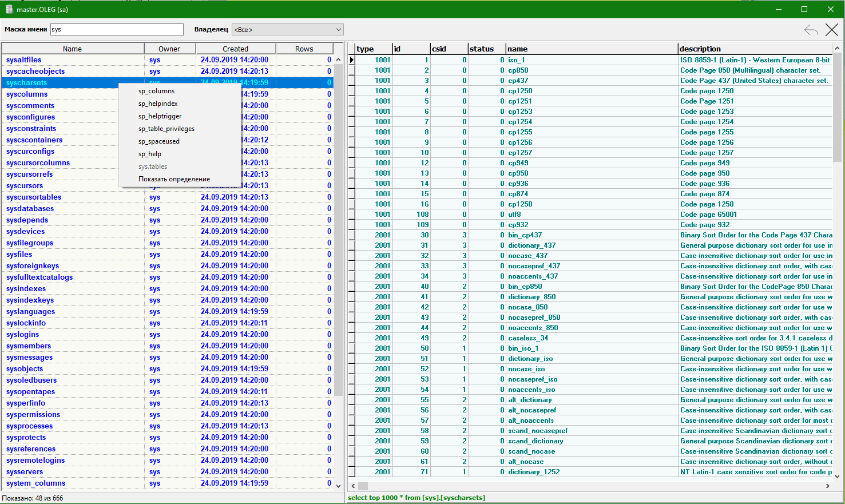This screenshot has height=504, width=845.
Task: Click the Created column header
Action: [235, 49]
